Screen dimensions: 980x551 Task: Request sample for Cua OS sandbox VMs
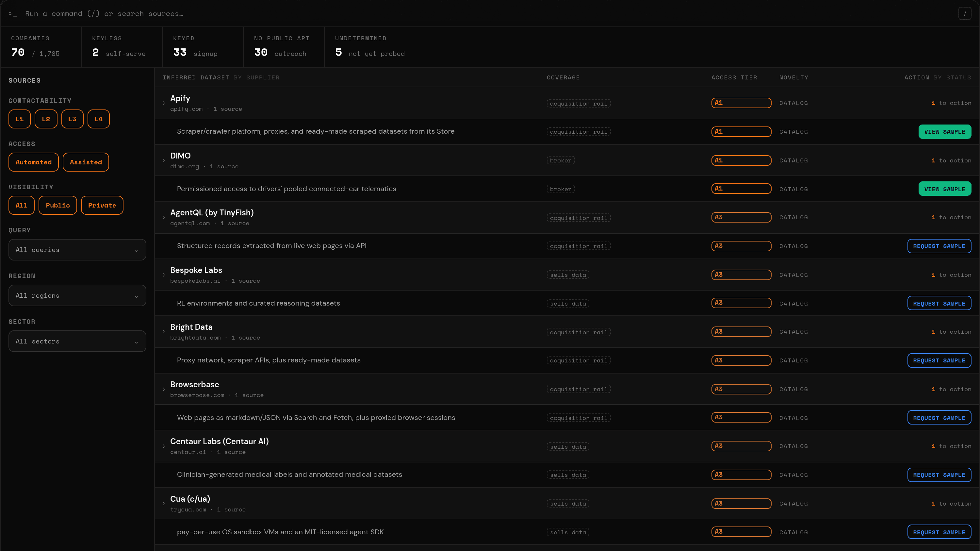pos(939,532)
